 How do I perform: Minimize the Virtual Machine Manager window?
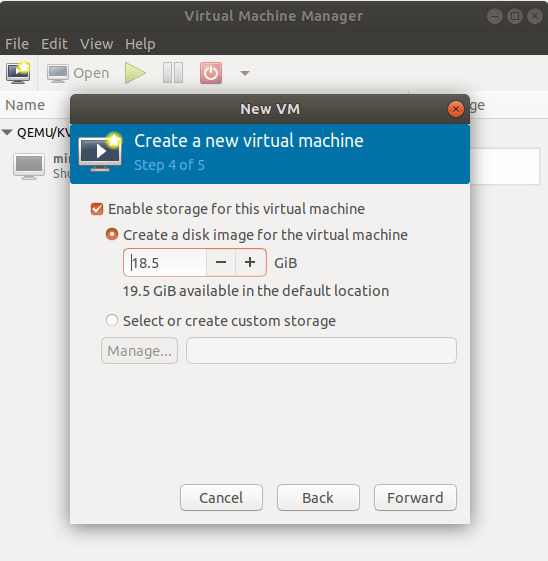pos(495,16)
